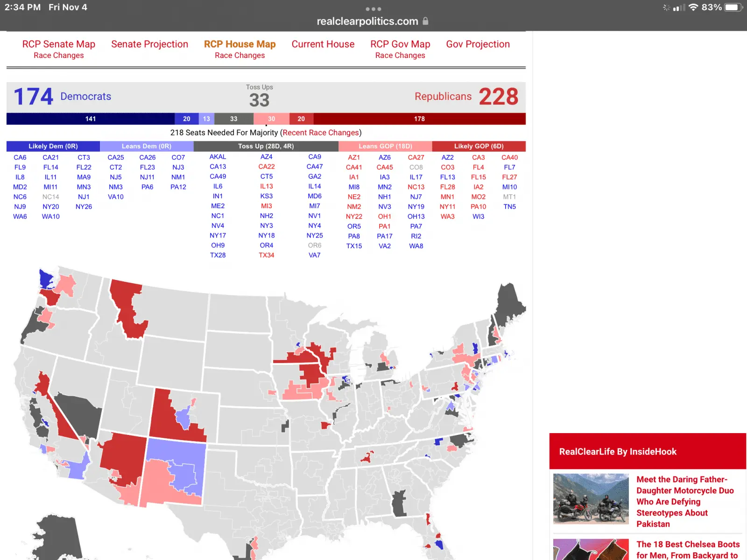Open the RealClearLife By InsideHook header
The image size is (747, 560).
point(648,451)
